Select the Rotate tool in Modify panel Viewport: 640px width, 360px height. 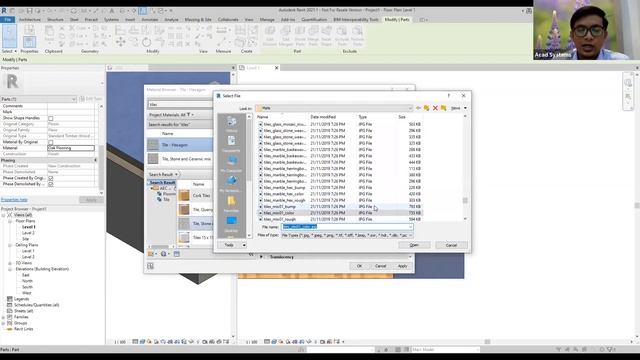[x=147, y=42]
